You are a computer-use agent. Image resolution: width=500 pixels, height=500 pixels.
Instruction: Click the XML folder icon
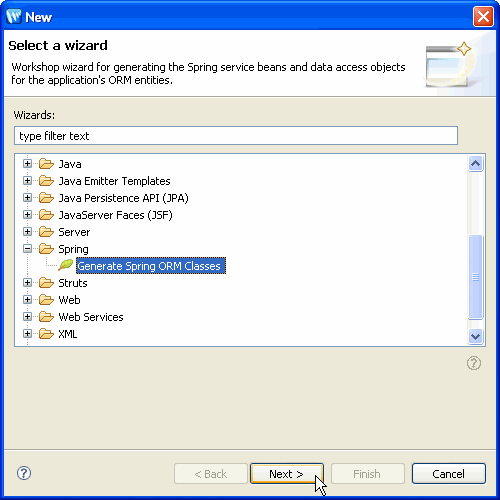46,334
